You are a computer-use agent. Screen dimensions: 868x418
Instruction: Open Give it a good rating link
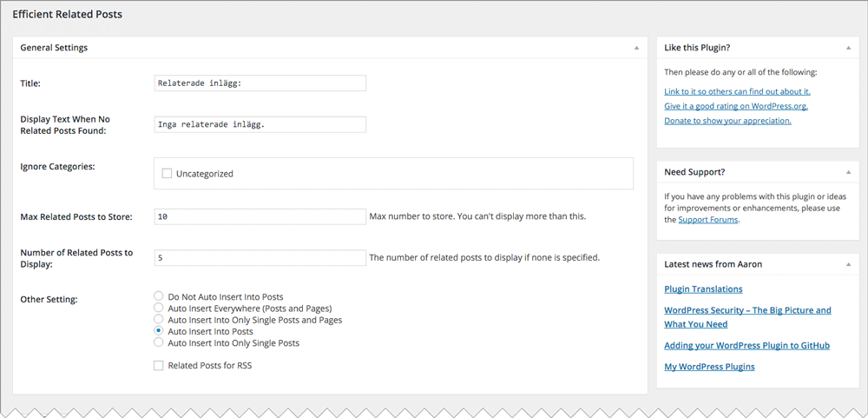pos(736,106)
